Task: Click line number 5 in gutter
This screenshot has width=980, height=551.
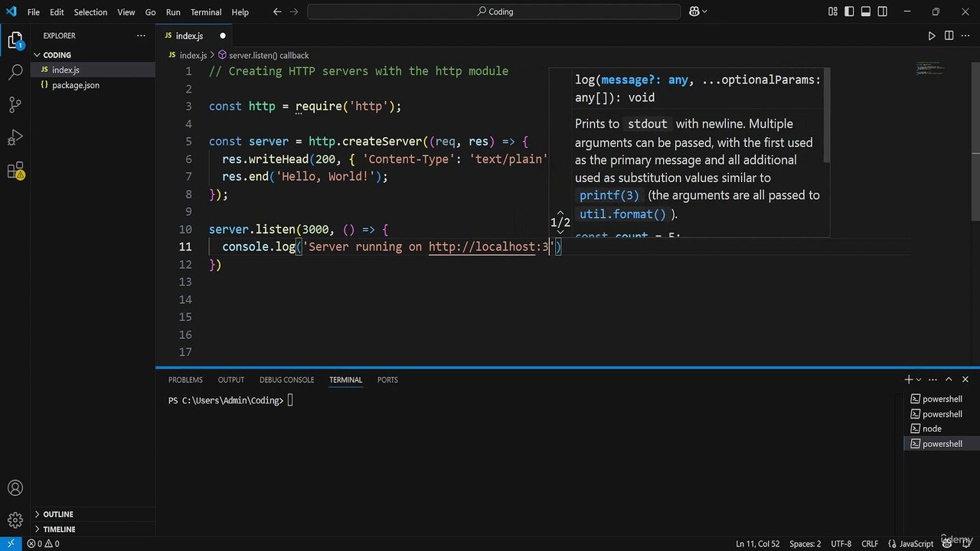Action: point(188,142)
